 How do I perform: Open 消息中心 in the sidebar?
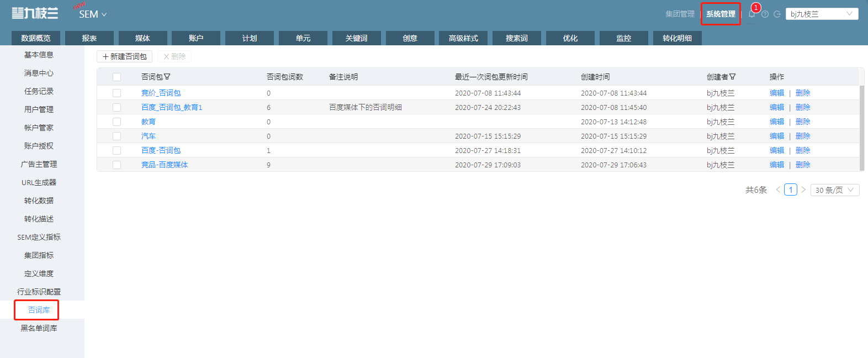39,73
